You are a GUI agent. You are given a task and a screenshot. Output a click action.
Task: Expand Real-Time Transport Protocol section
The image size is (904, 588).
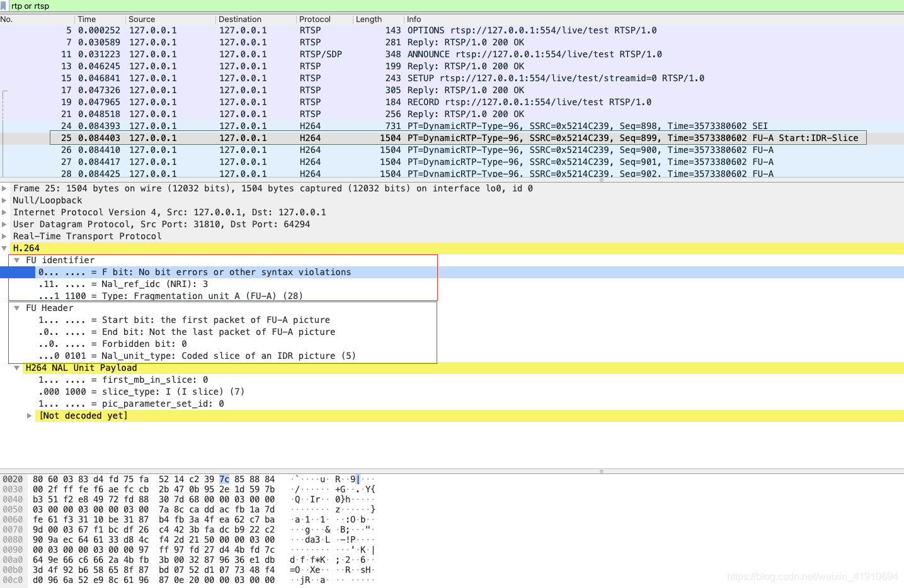tap(4, 236)
